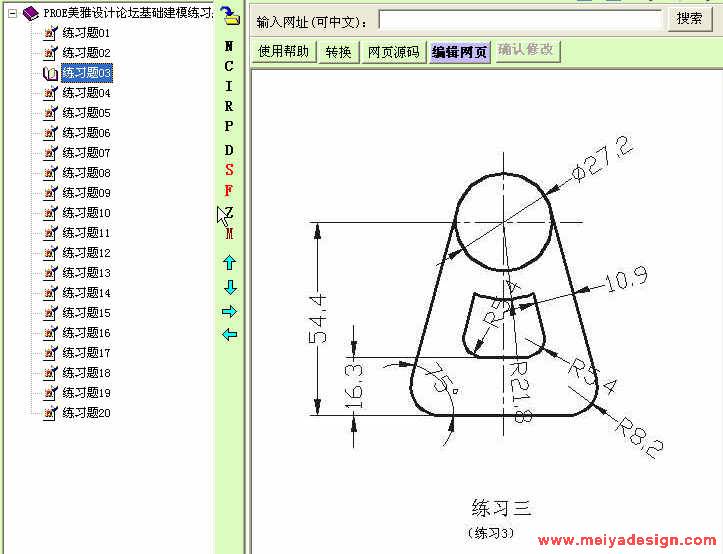
Task: Click the red F letter icon
Action: [x=229, y=190]
